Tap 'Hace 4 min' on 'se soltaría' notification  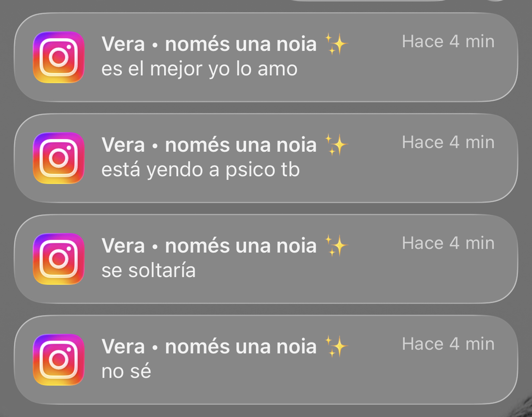448,243
